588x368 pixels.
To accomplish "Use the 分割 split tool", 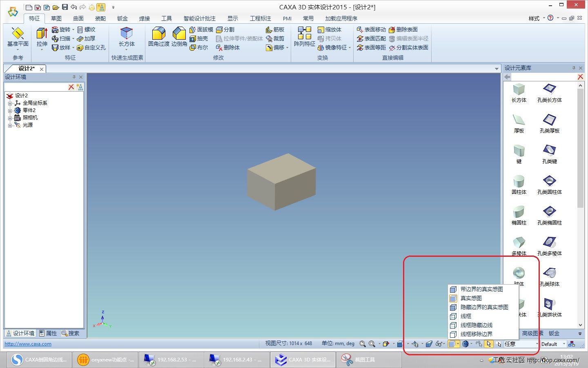I will tap(225, 29).
